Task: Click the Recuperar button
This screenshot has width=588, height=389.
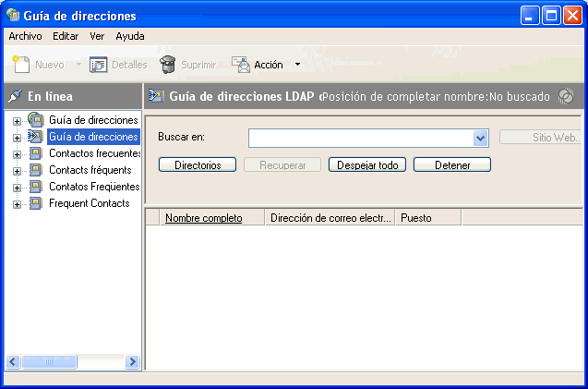Action: click(x=282, y=164)
